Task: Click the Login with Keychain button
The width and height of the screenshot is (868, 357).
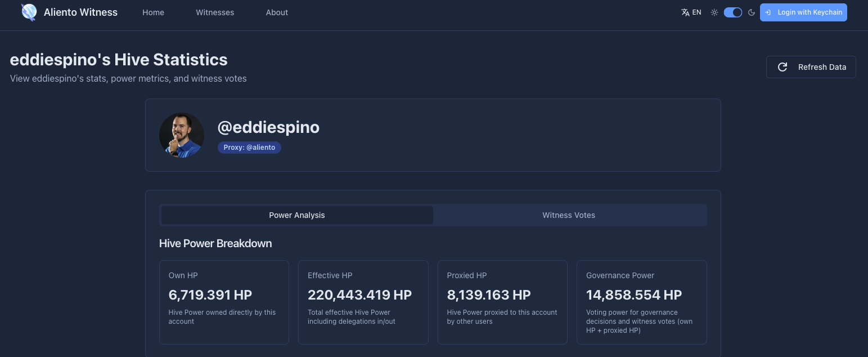Action: pos(803,12)
